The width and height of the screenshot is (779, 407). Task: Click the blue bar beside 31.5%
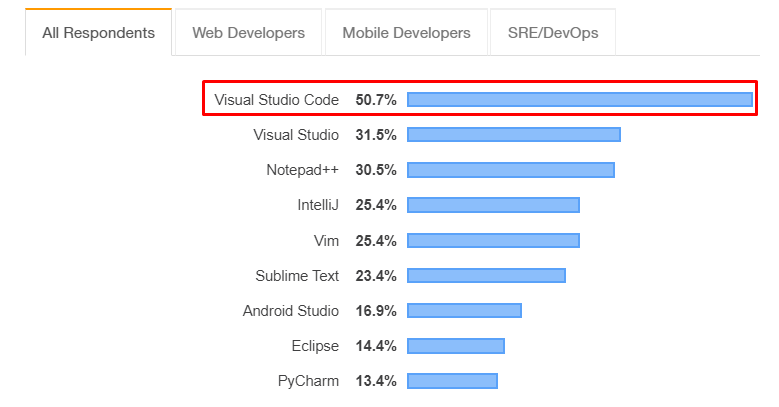(514, 135)
